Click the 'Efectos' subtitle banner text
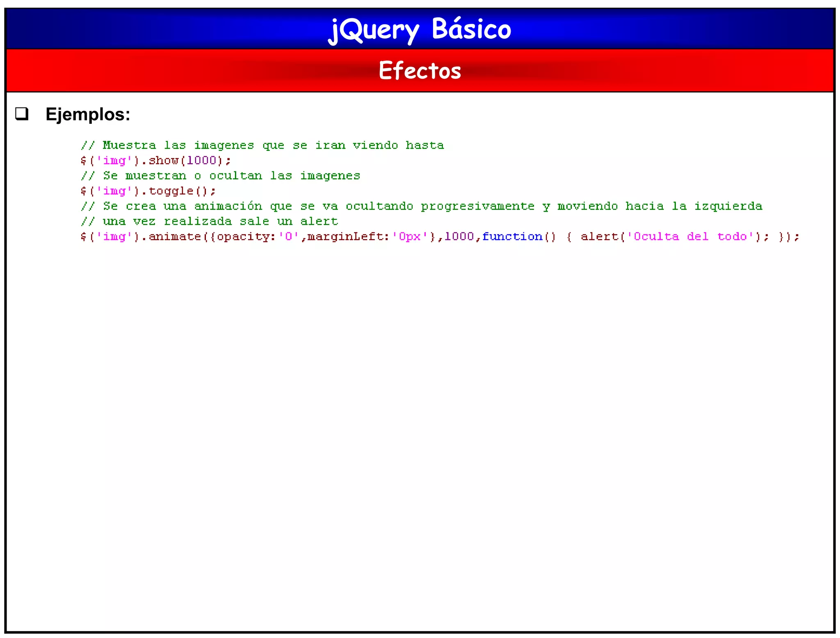This screenshot has height=638, width=840. (420, 71)
